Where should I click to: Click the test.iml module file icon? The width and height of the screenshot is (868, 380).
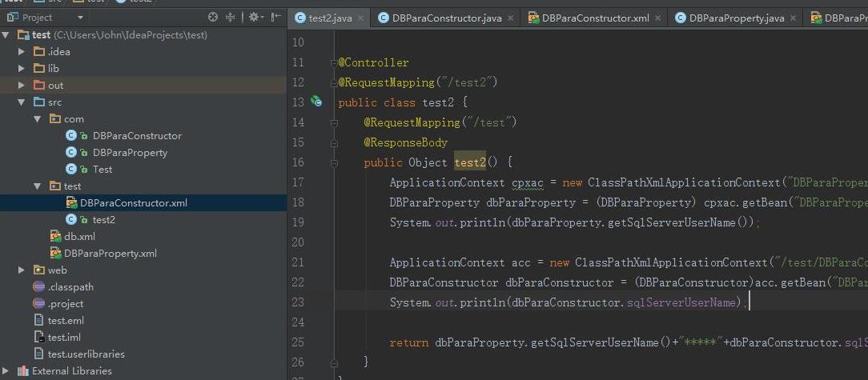coord(38,337)
